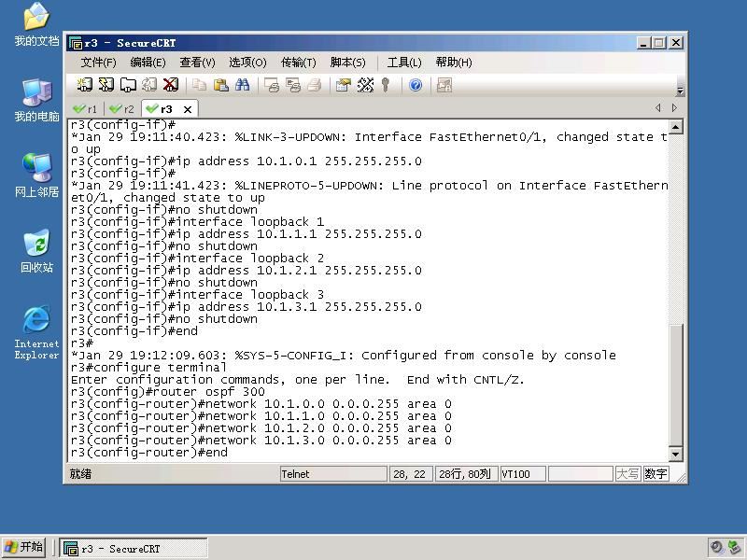Click the toolbar overflow options arrow

[681, 90]
